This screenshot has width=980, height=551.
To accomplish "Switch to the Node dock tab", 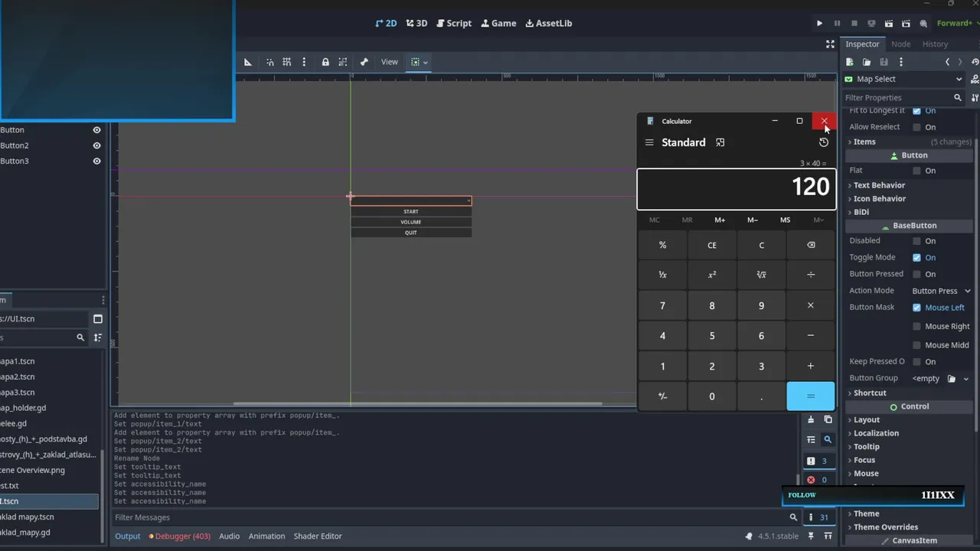I will tap(901, 44).
